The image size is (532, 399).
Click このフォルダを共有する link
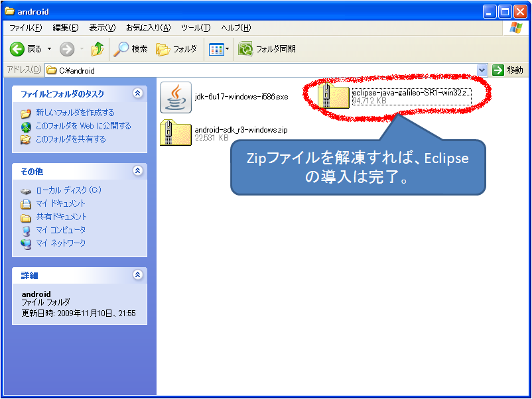[71, 139]
